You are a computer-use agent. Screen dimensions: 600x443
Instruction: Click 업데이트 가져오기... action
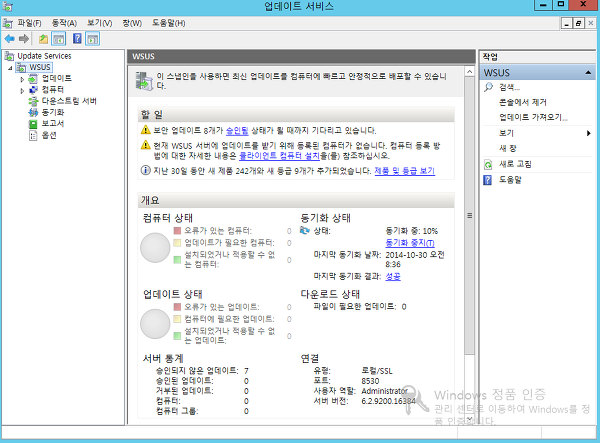(533, 117)
